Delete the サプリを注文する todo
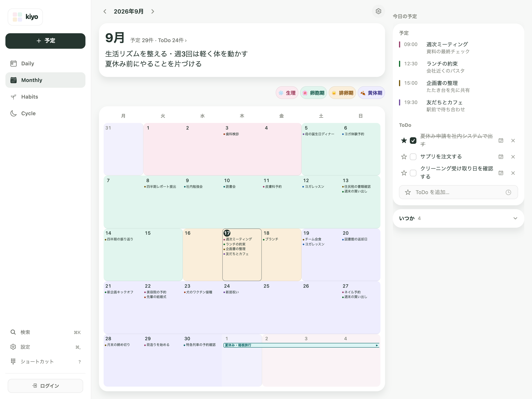 [x=513, y=157]
